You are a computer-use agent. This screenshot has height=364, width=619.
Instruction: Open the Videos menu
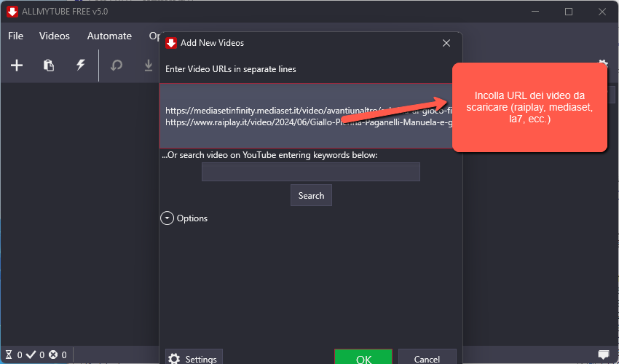[55, 36]
